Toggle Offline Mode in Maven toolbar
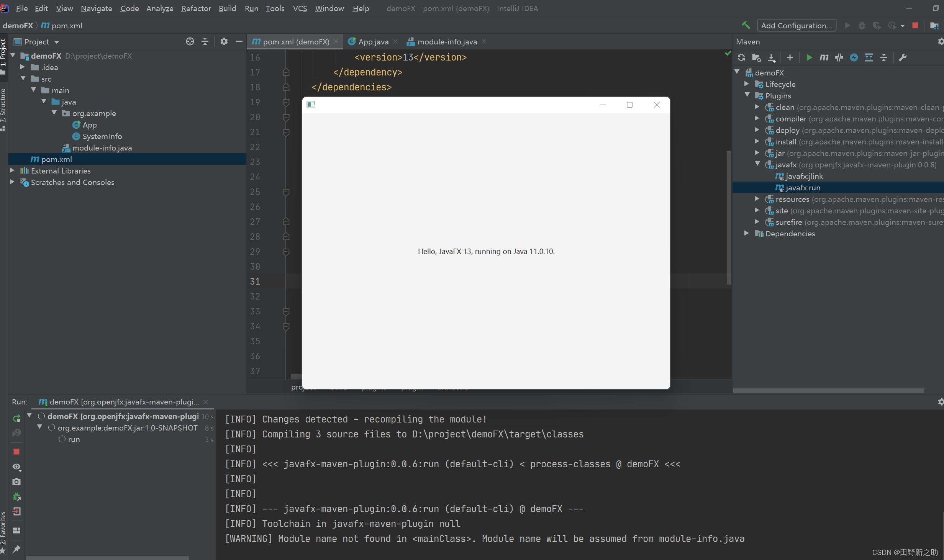944x560 pixels. [839, 57]
